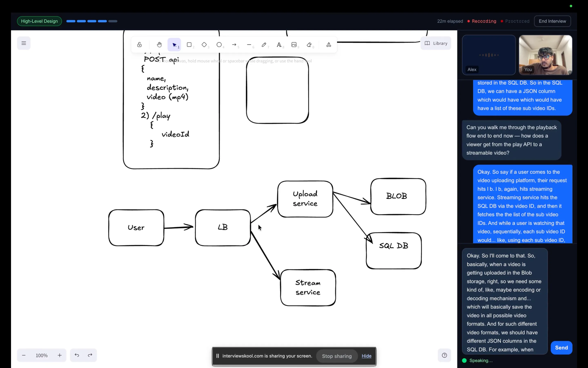Open the more shapes tools menu

[329, 45]
